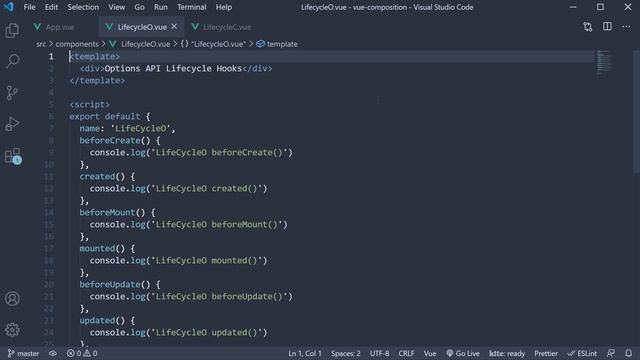This screenshot has width=640, height=360.
Task: Click the Open Changes icon in editor toolbar
Action: tap(587, 27)
